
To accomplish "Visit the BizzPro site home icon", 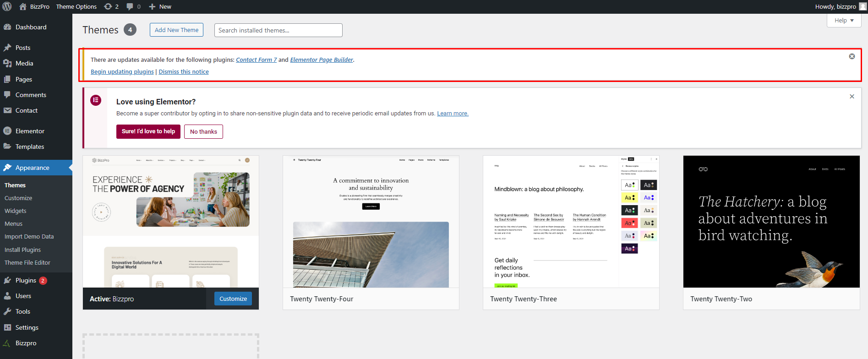I will 23,6.
